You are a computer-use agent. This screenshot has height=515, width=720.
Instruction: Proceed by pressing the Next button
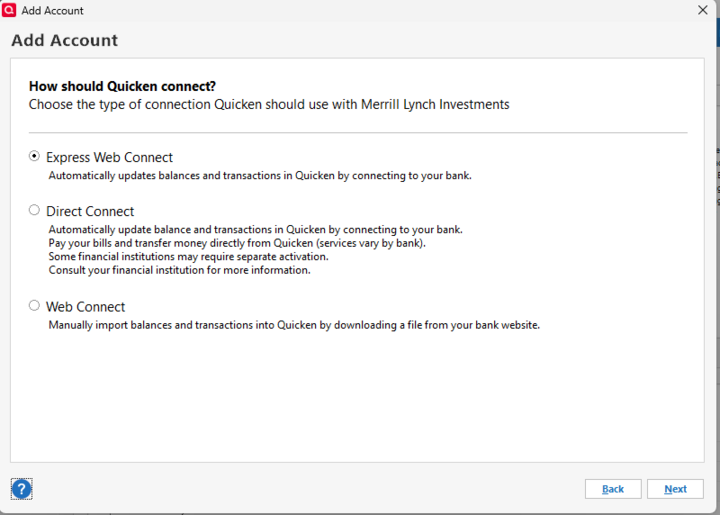coord(675,489)
